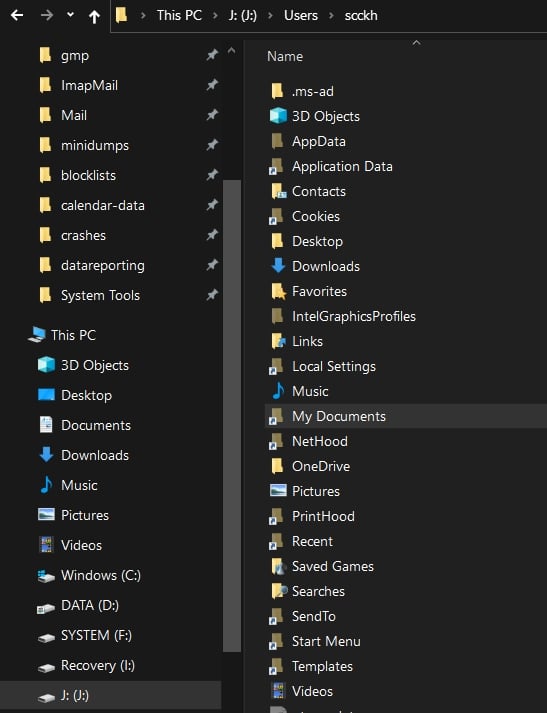Go back with the left arrow

click(17, 15)
